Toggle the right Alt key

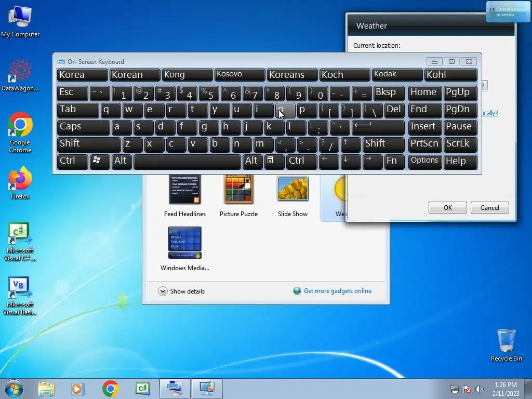tap(252, 161)
